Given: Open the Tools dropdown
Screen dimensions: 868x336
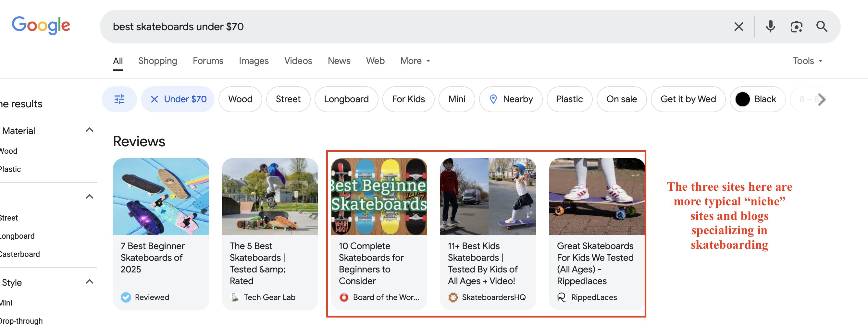Looking at the screenshot, I should [807, 61].
